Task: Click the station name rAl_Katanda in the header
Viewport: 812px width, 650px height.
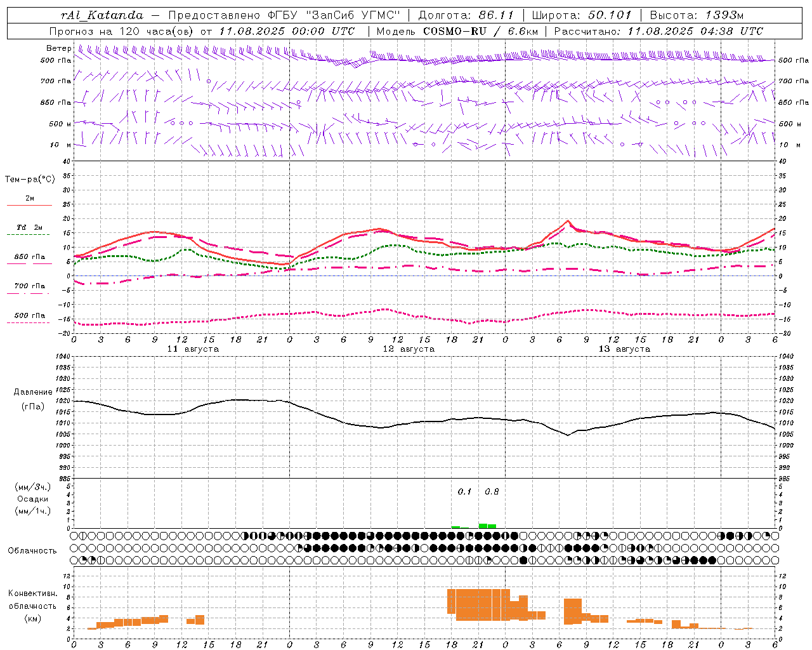Action: click(102, 15)
